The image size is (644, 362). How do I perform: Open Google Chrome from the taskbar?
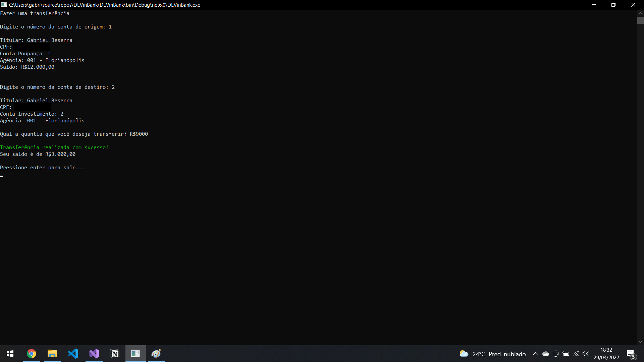[x=31, y=354]
